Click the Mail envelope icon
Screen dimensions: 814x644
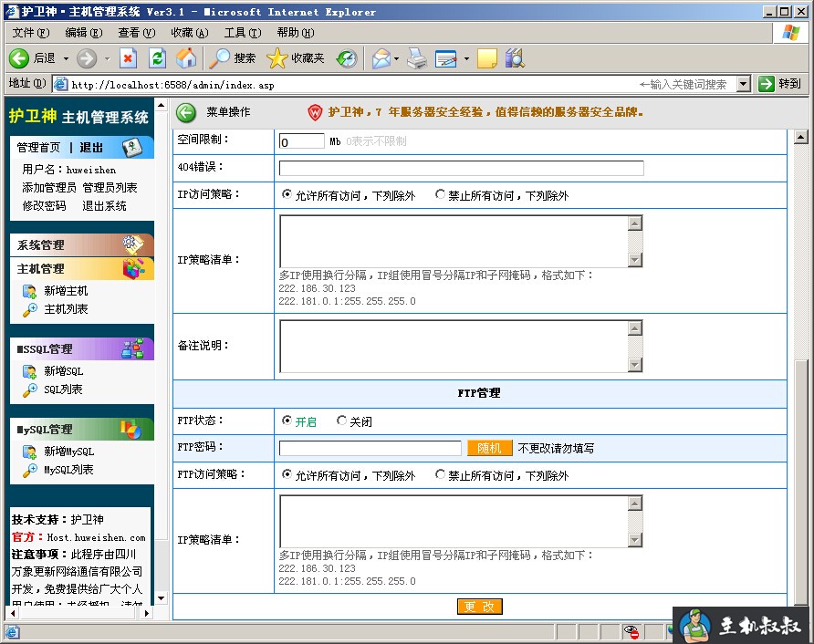pos(381,58)
